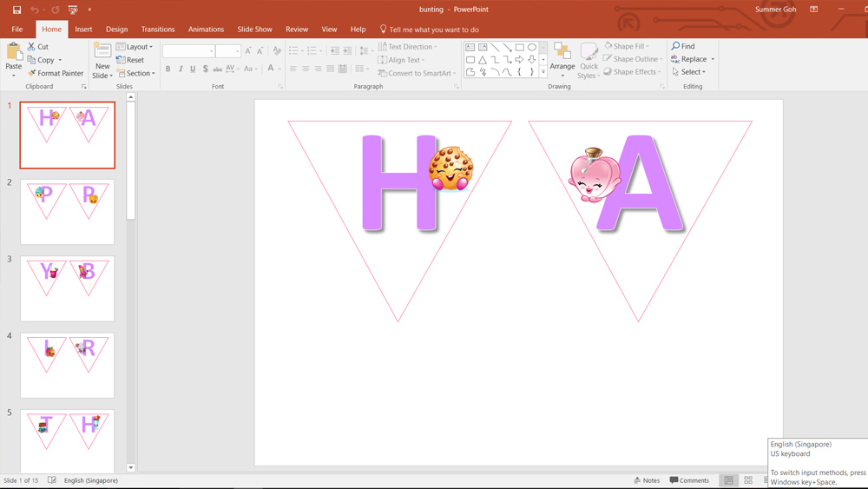Select the rectangle shape in gallery

[x=520, y=47]
